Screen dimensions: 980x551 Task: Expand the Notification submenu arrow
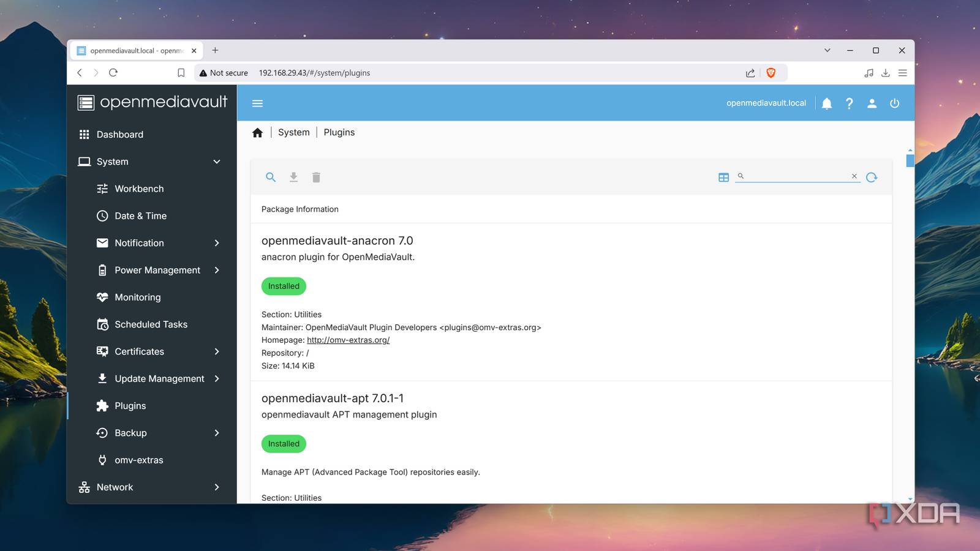click(x=217, y=243)
